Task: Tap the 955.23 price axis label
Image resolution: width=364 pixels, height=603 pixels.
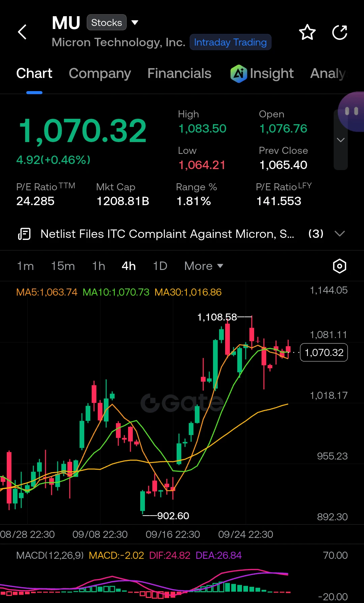Action: coord(332,456)
